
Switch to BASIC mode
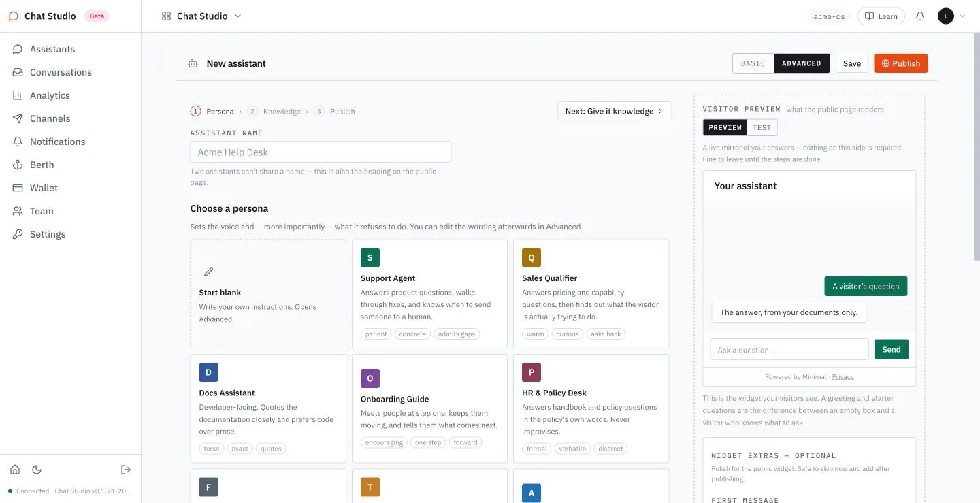tap(753, 63)
